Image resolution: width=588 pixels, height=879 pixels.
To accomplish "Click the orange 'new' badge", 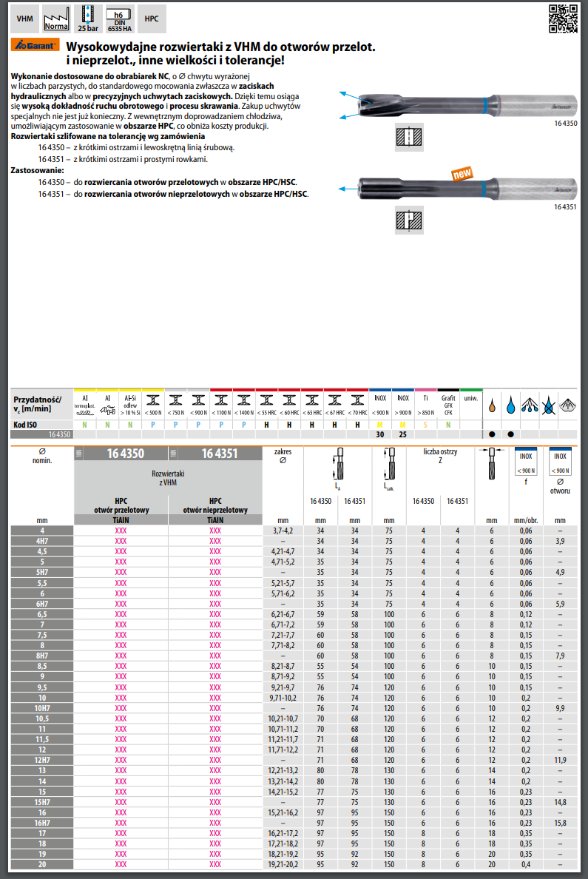I will coord(462,174).
